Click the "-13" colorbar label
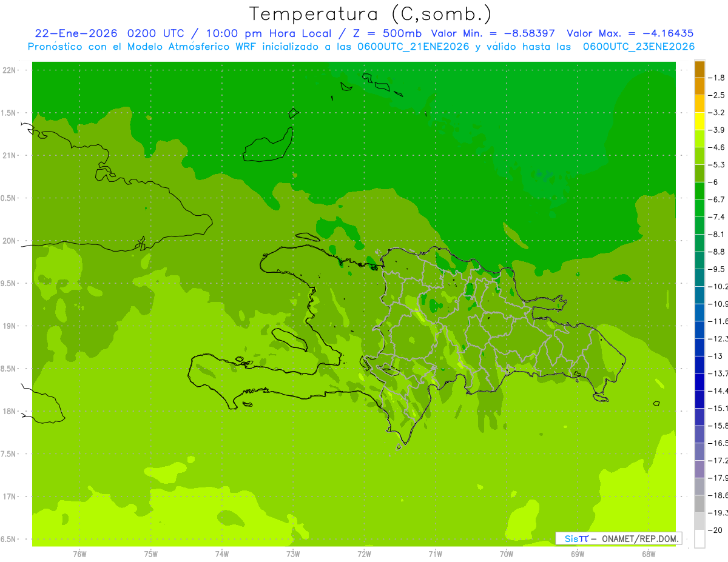 pos(715,356)
